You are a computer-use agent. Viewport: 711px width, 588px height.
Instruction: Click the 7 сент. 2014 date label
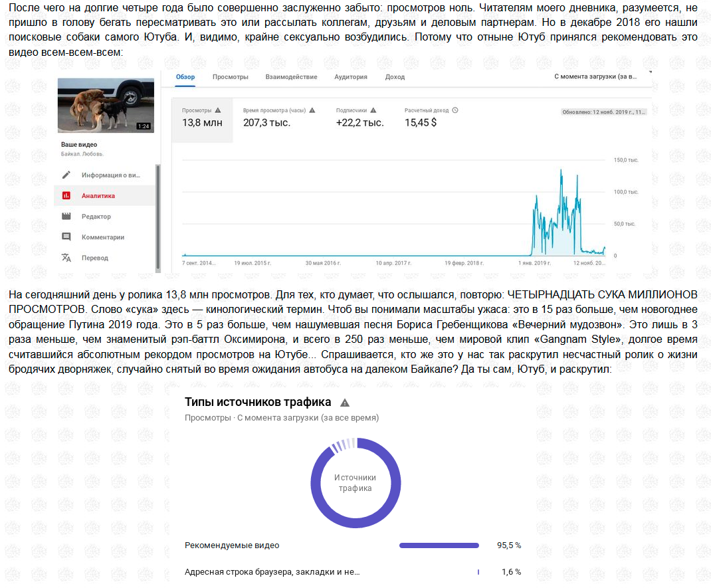pos(199,263)
